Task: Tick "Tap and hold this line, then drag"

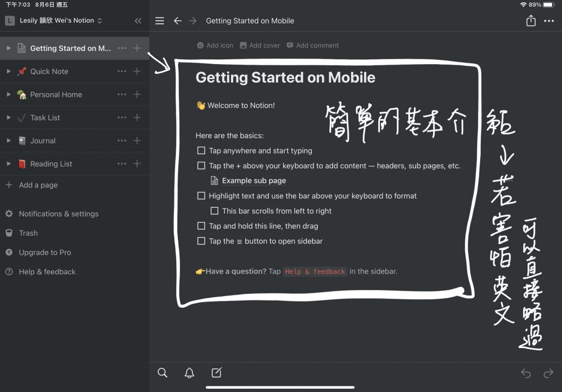Action: (x=201, y=226)
